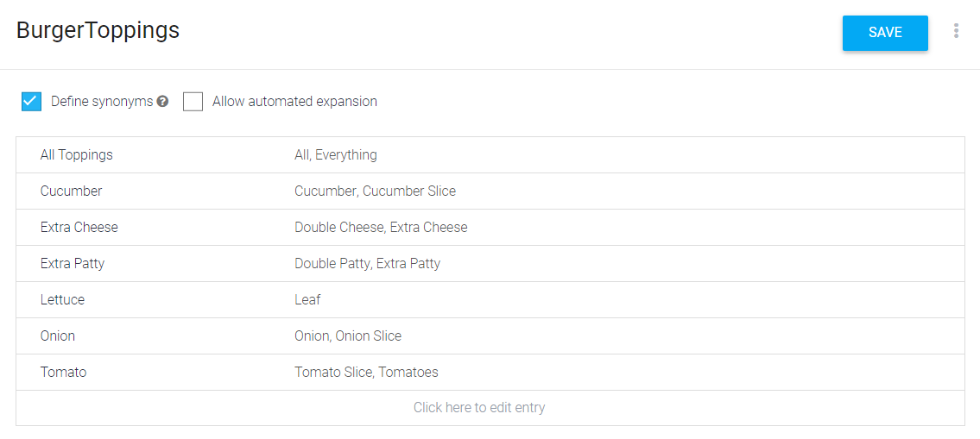
Task: Open the three-dot more options menu
Action: (956, 31)
